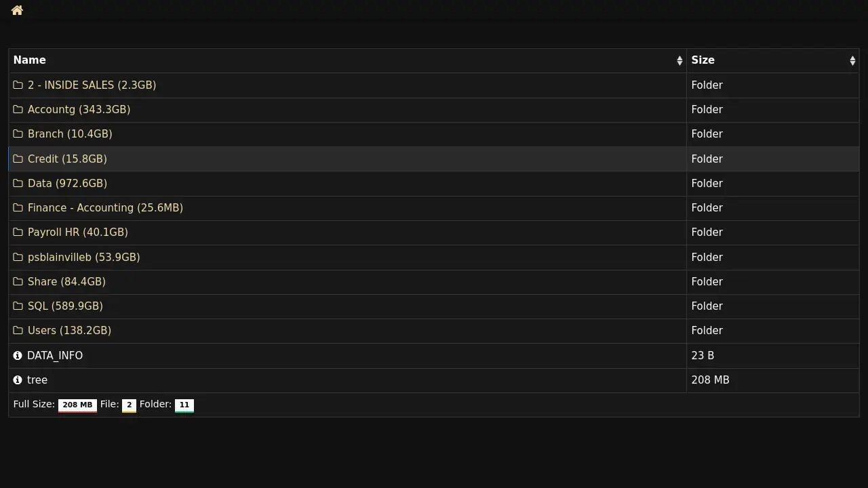868x488 pixels.
Task: Click folder icon beside SQL entry
Action: pos(18,306)
